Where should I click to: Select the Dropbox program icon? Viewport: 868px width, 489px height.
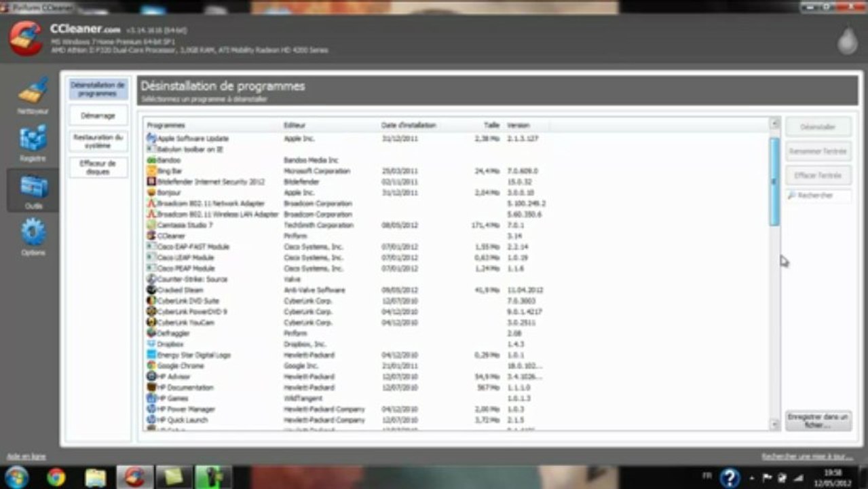tap(151, 344)
